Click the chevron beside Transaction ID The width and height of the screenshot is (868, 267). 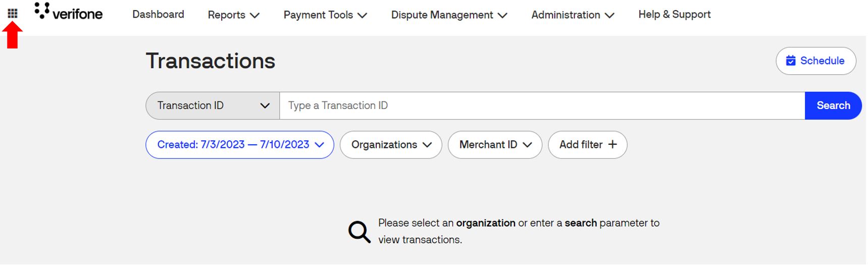click(265, 106)
